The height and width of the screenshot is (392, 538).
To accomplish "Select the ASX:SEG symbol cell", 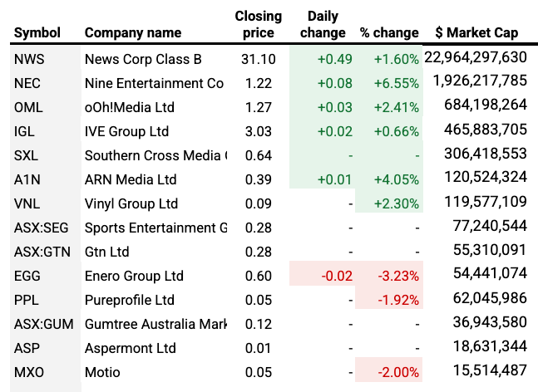I will click(x=40, y=228).
